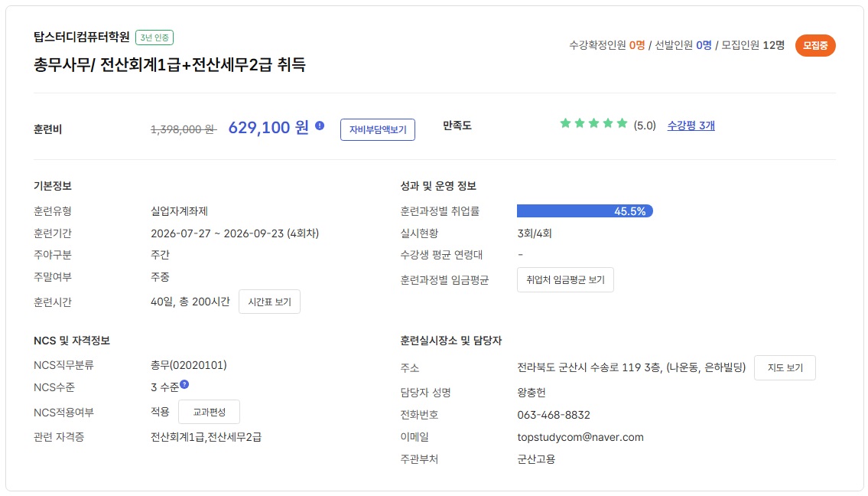The height and width of the screenshot is (496, 868).
Task: Click the rating score (5.0)
Action: click(645, 126)
